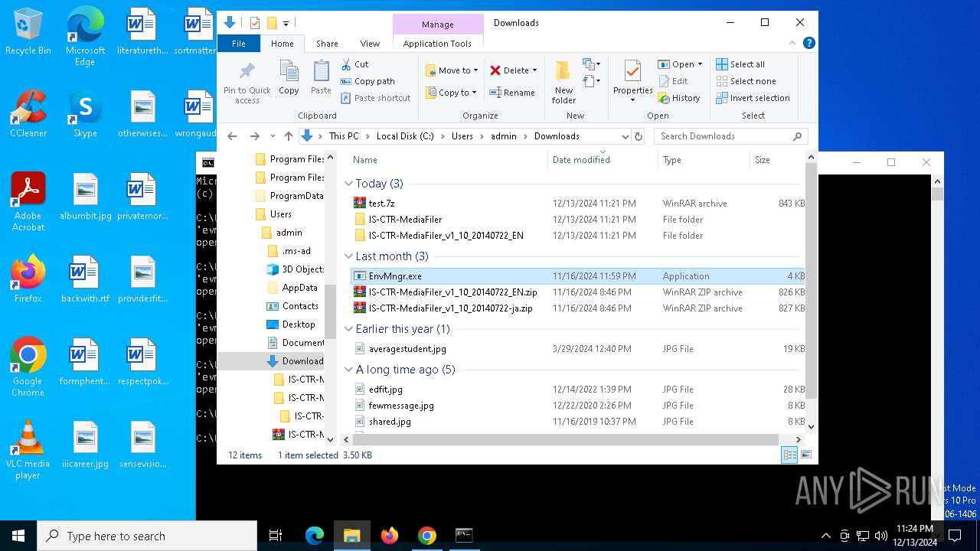This screenshot has height=551, width=980.
Task: Click Invert selection in ribbon
Action: (753, 98)
